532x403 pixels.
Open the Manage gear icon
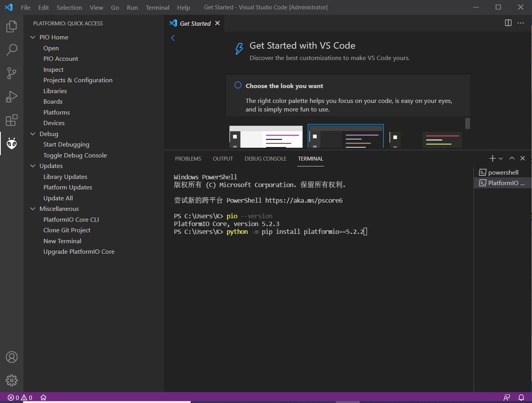click(12, 380)
